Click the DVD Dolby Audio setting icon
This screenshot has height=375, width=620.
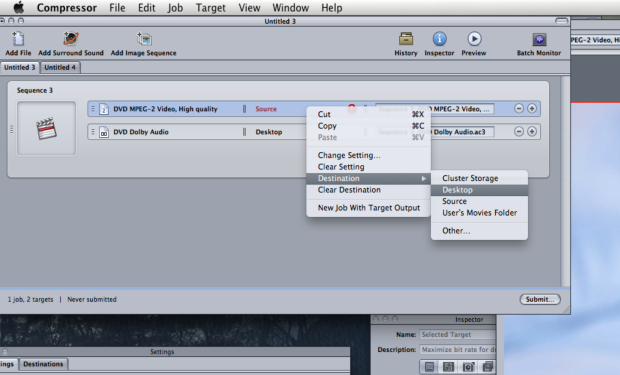[104, 132]
